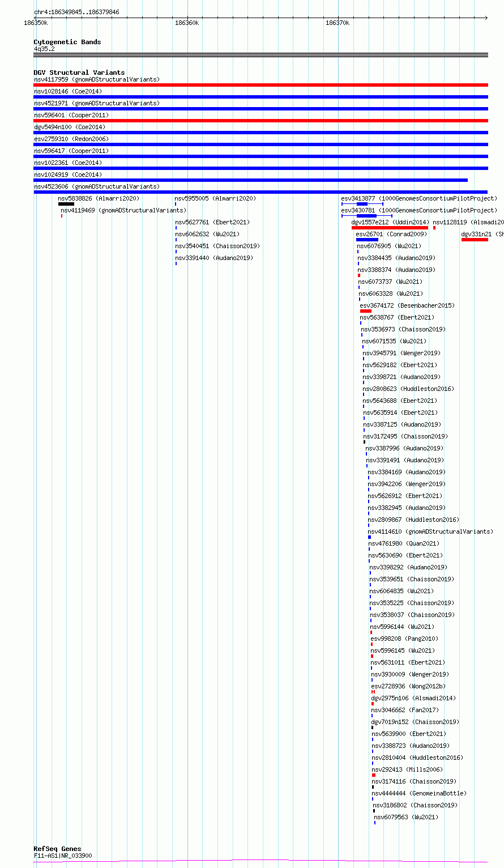
Task: Click the Cytogenetic Bands track title
Action: click(67, 42)
